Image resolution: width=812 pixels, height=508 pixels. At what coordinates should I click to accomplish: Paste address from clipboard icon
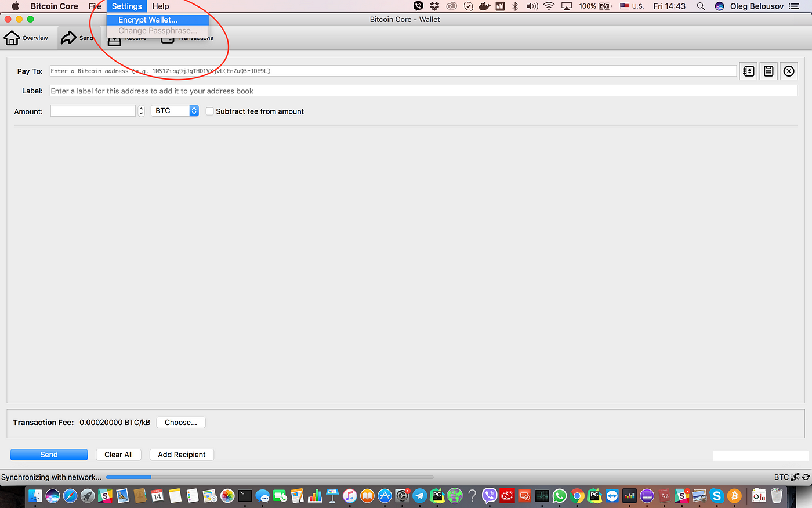(x=768, y=71)
